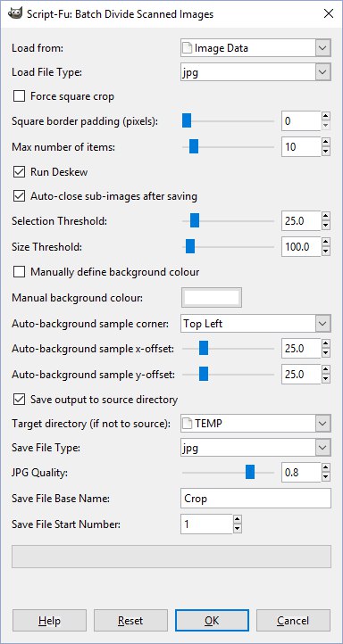Open the Manual background colour swatch
The height and width of the screenshot is (644, 343).
coord(212,298)
